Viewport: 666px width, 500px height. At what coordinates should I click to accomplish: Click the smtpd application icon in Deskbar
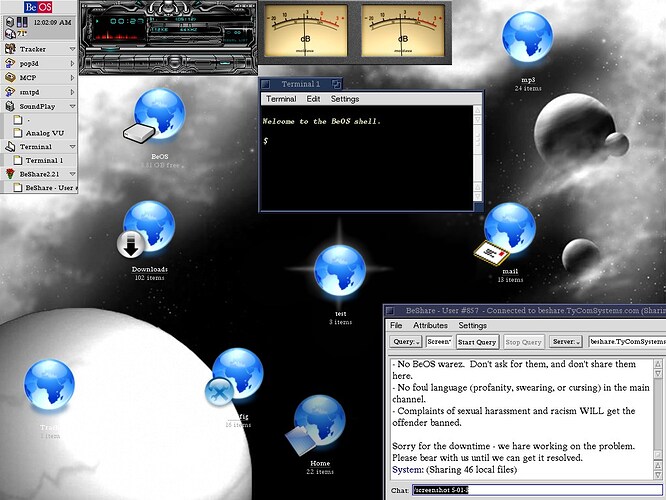(x=10, y=92)
